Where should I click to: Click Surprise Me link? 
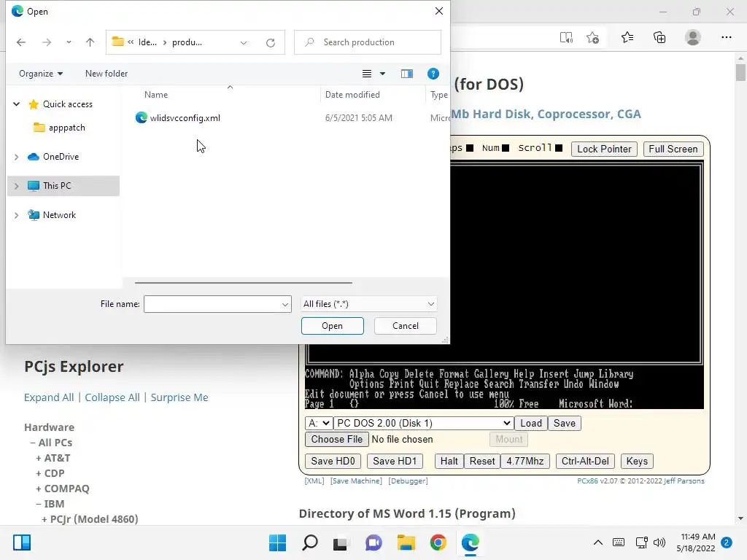point(179,397)
